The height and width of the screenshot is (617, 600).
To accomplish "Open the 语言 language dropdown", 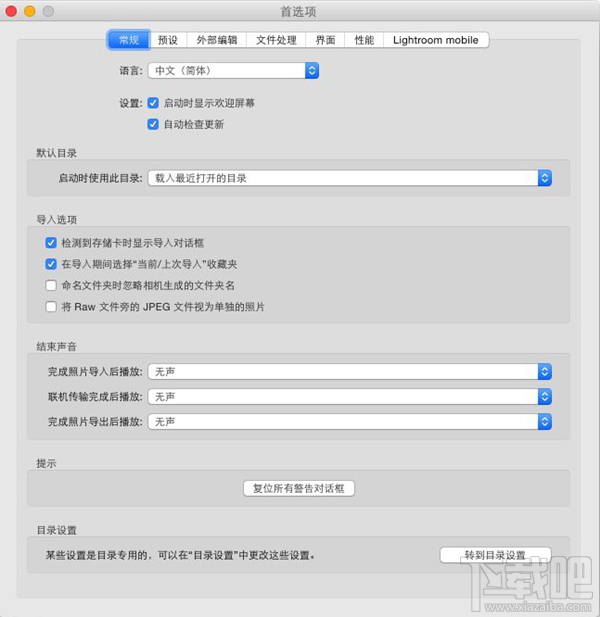I will pos(233,71).
